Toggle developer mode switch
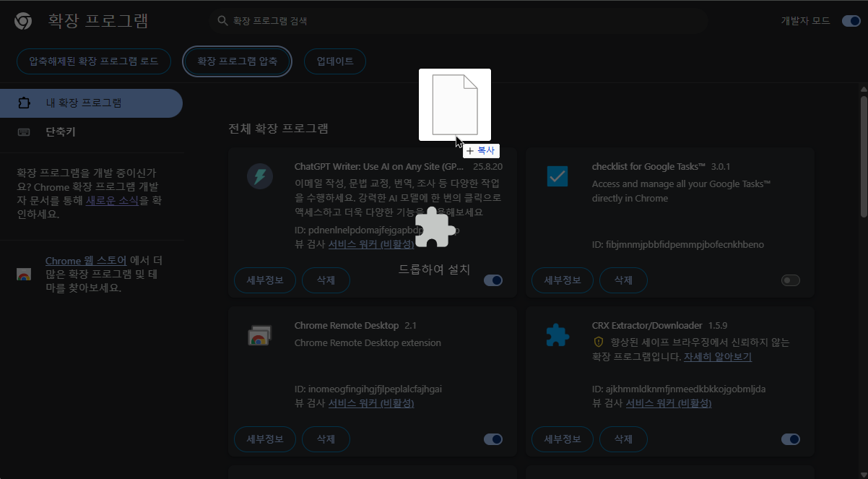The width and height of the screenshot is (868, 479). tap(851, 21)
